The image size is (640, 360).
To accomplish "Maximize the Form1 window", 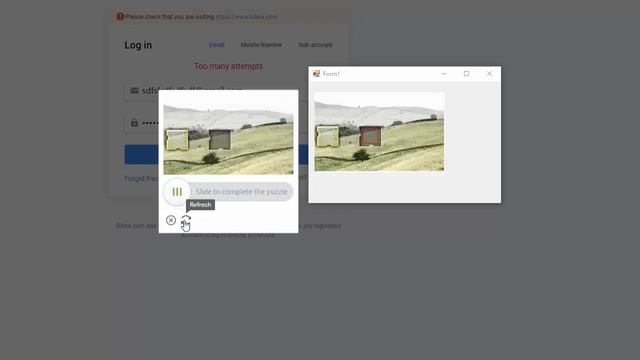I will coord(467,73).
